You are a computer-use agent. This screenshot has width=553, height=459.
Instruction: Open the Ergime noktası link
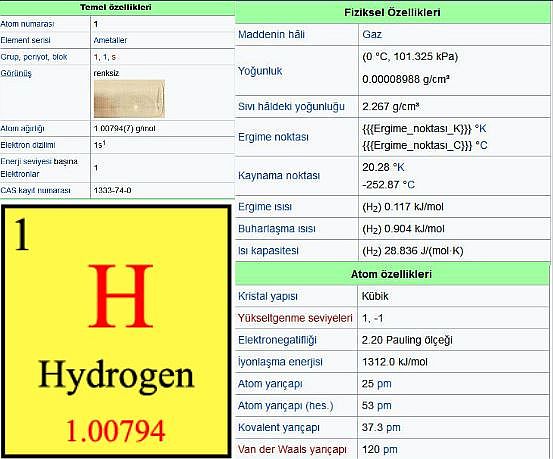coord(273,137)
